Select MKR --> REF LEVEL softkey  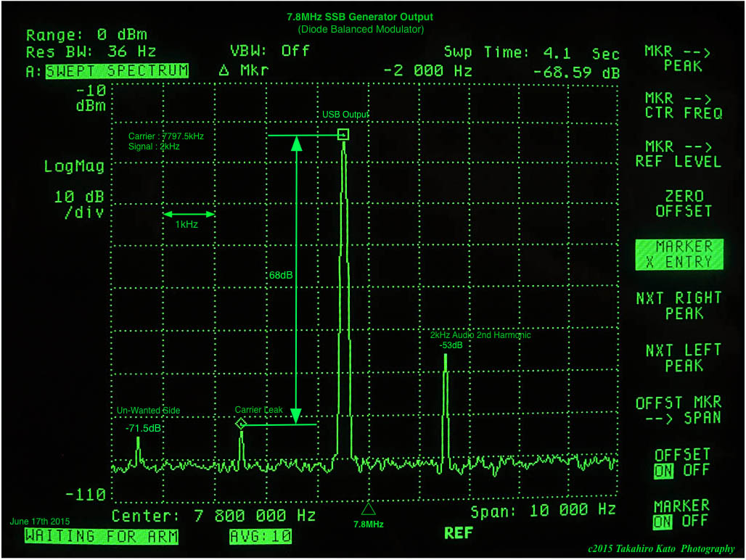coord(678,155)
